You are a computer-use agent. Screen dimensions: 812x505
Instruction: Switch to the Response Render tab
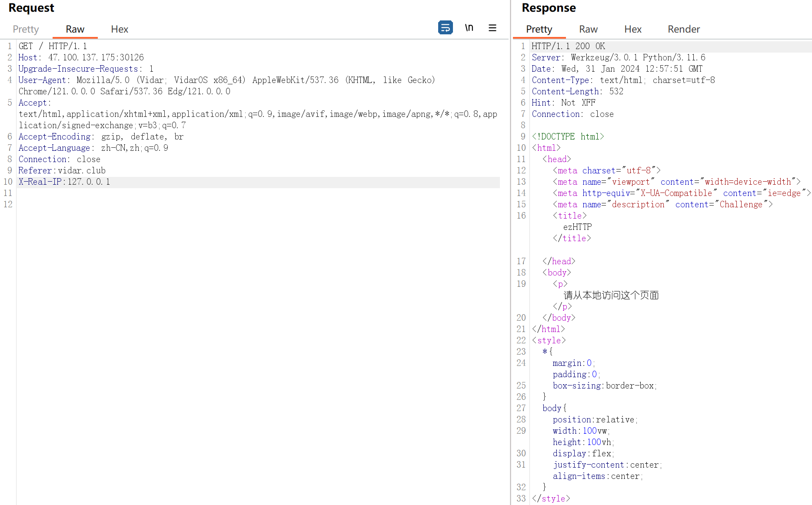coord(683,29)
